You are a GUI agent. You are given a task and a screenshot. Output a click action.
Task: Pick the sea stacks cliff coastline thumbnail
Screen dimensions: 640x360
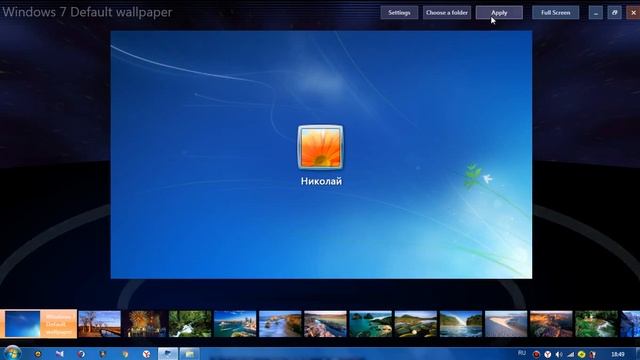coord(280,324)
